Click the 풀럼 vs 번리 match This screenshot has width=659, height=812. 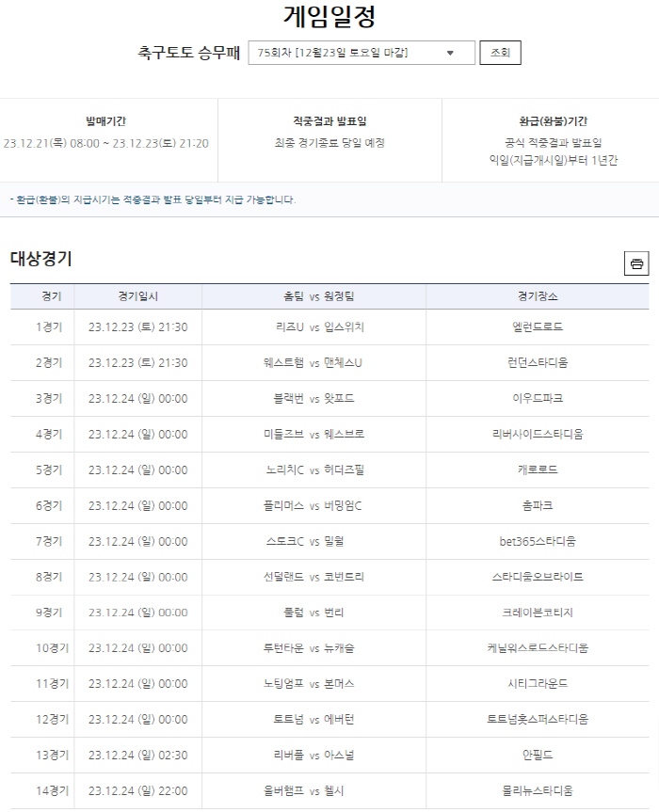tap(313, 613)
